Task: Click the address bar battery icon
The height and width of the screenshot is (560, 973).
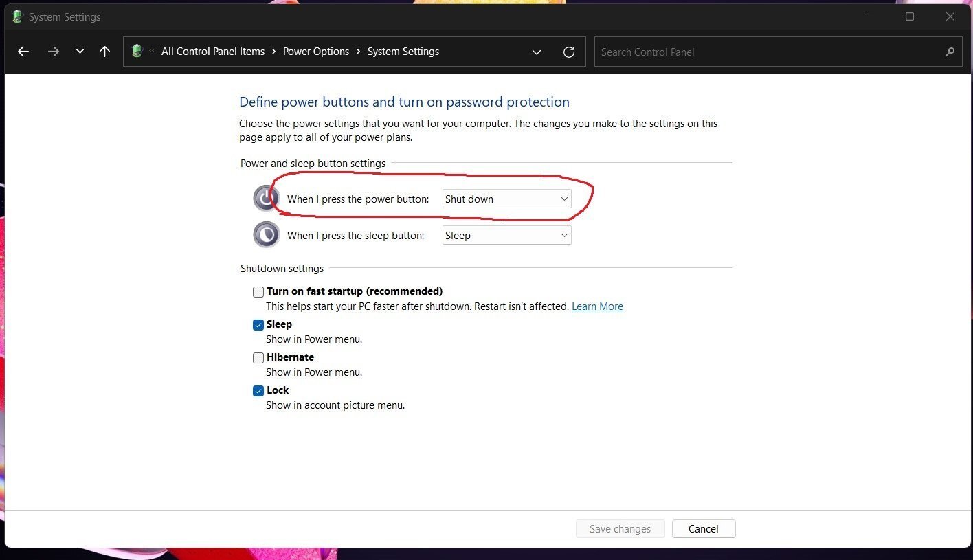Action: [x=137, y=51]
